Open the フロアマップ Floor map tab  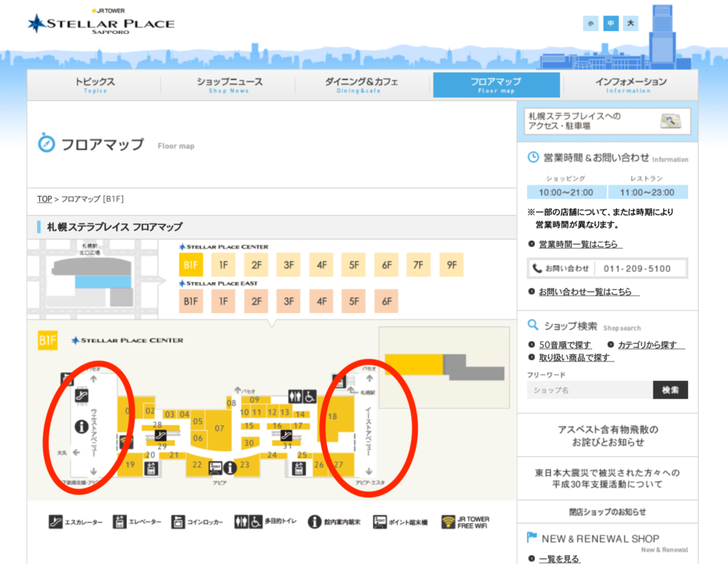pyautogui.click(x=496, y=85)
